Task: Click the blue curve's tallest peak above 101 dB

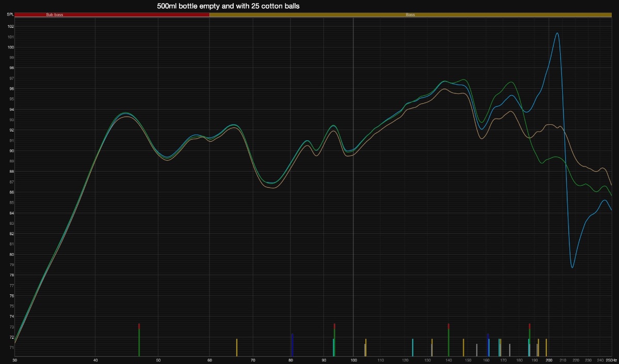Action: point(557,34)
